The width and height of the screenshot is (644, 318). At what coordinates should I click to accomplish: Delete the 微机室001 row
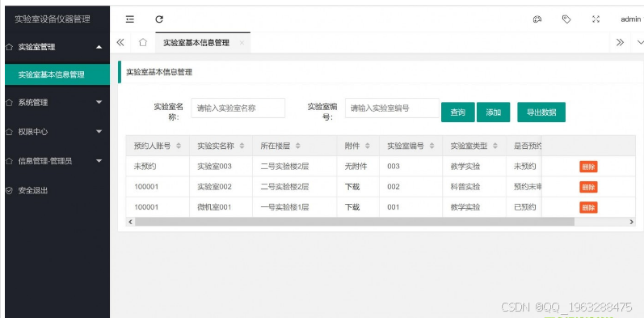(x=588, y=207)
